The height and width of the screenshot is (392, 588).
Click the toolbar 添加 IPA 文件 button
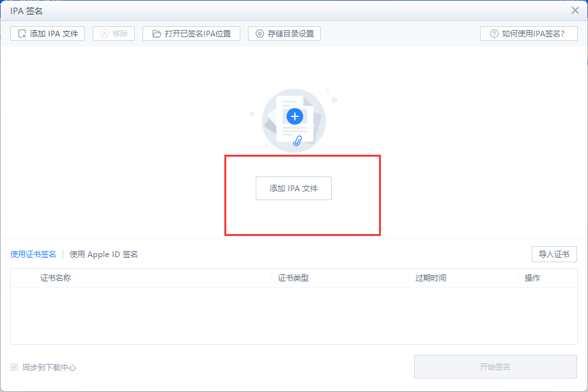pos(48,34)
